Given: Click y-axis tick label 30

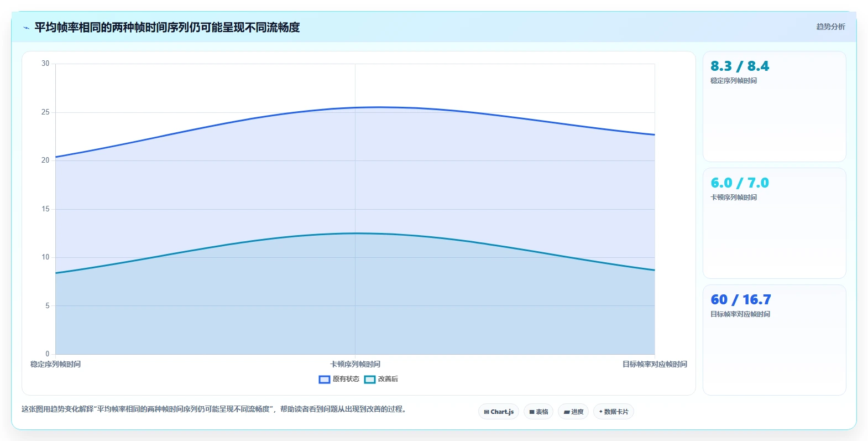Looking at the screenshot, I should coord(45,64).
